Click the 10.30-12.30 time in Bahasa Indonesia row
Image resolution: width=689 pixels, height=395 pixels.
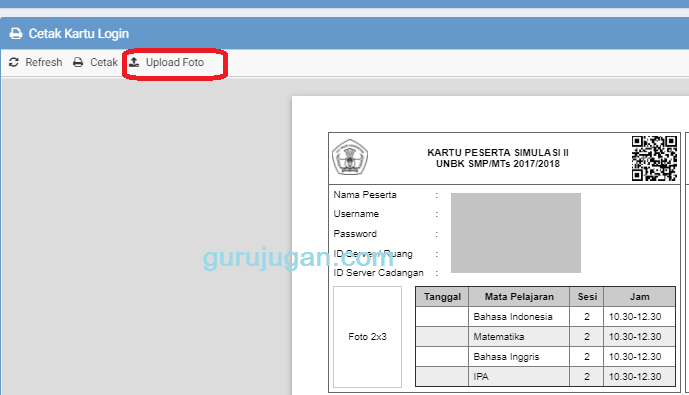click(x=635, y=317)
